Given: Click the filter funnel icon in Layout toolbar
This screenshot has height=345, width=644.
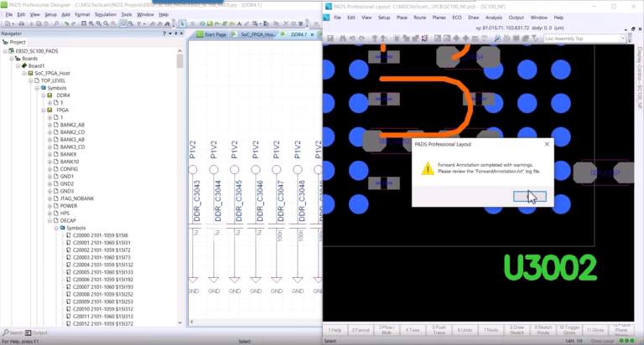Looking at the screenshot, I should coord(535,39).
